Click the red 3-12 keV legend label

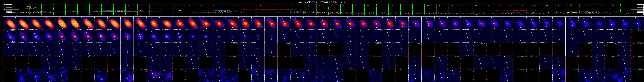tap(28, 5)
